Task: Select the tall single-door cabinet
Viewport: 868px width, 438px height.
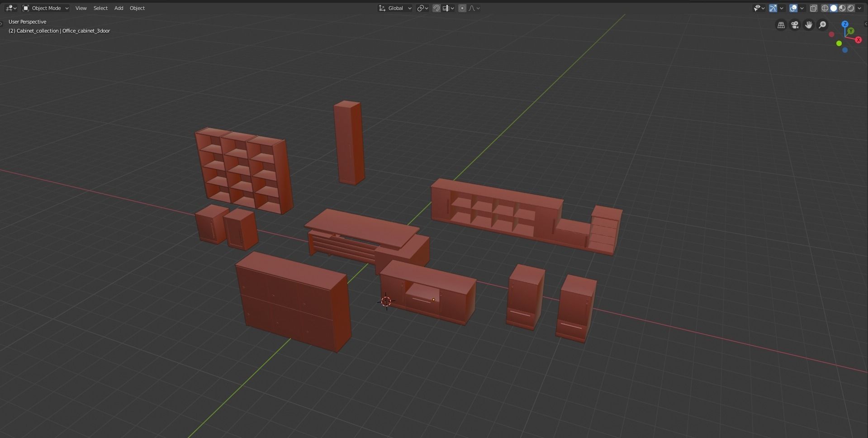Action: 349,143
